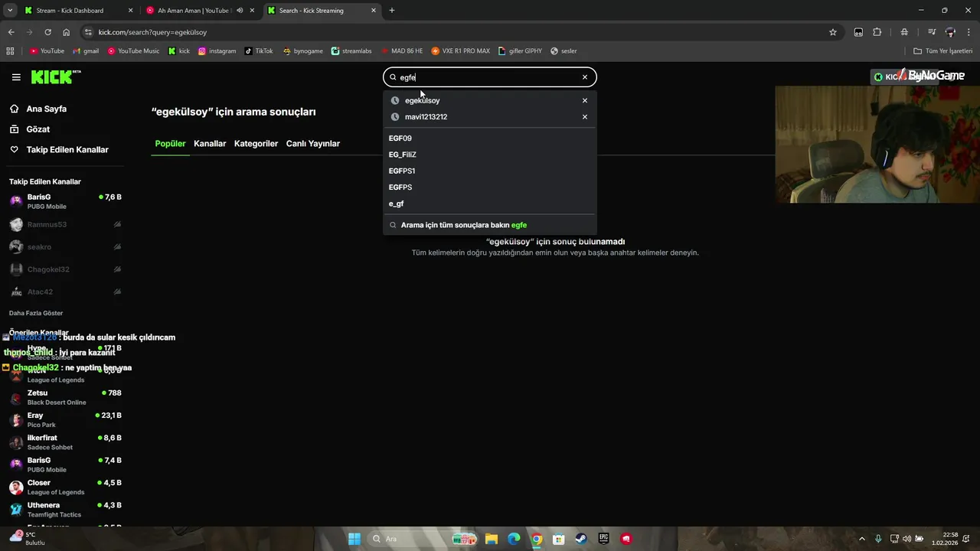Choose suggestion EGF09
Screen dimensions: 980x551
click(x=400, y=139)
